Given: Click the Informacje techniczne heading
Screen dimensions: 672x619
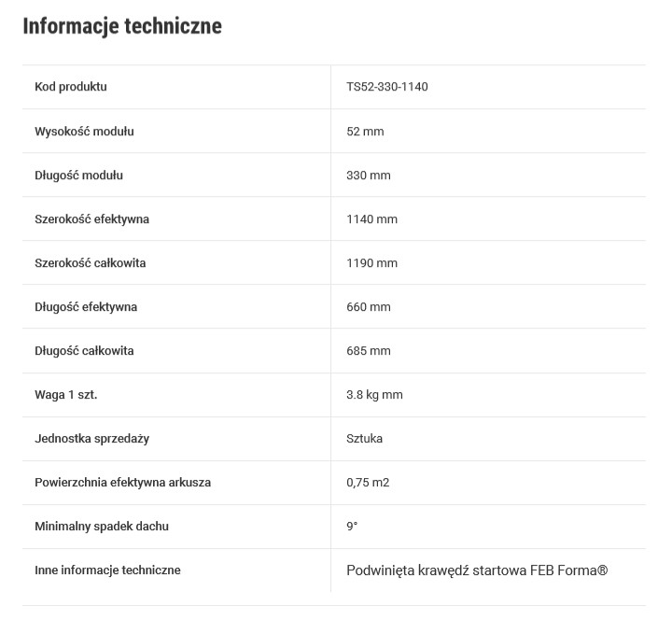Looking at the screenshot, I should pyautogui.click(x=122, y=26).
